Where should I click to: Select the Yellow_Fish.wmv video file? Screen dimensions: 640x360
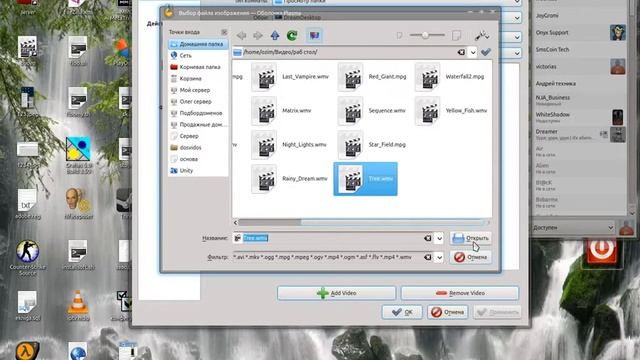(451, 111)
